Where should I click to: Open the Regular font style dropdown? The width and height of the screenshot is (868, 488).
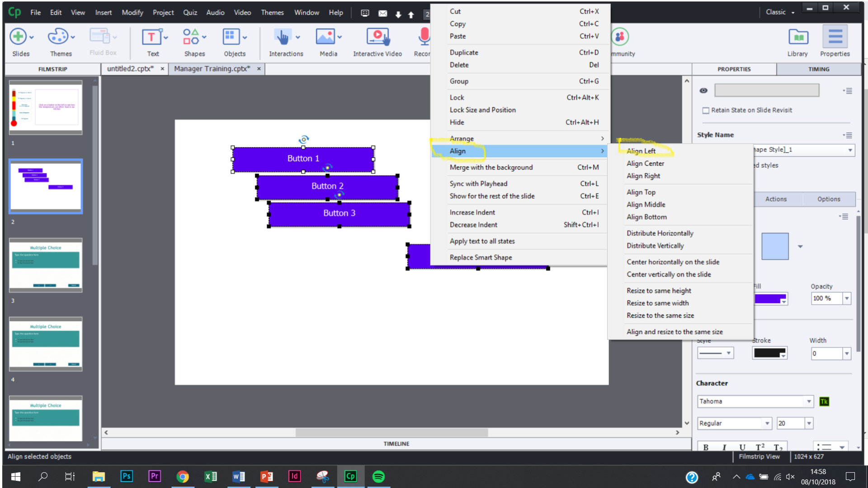[767, 423]
